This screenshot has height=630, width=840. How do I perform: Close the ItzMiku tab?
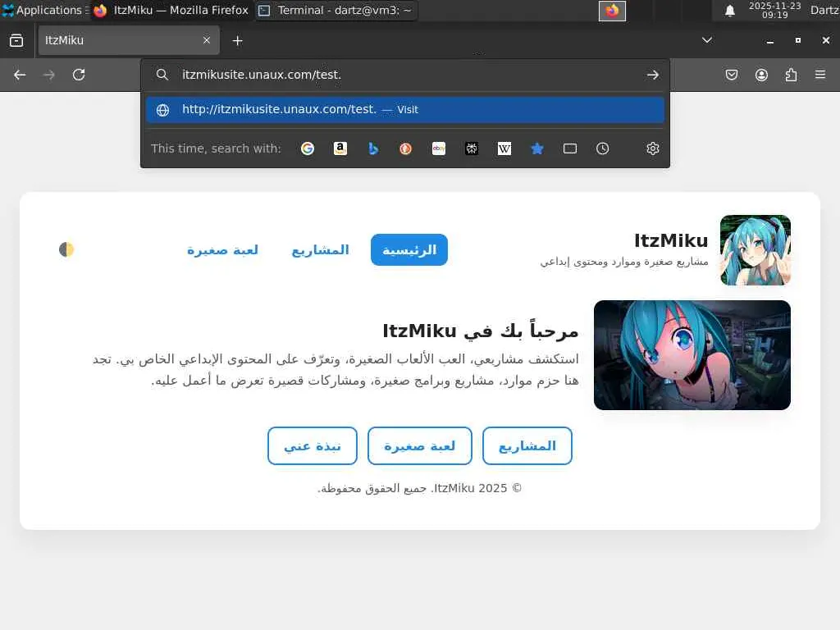pos(207,40)
